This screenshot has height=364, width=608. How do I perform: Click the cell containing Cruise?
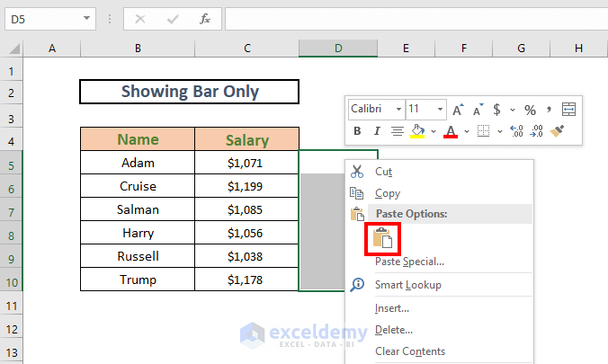pyautogui.click(x=138, y=186)
